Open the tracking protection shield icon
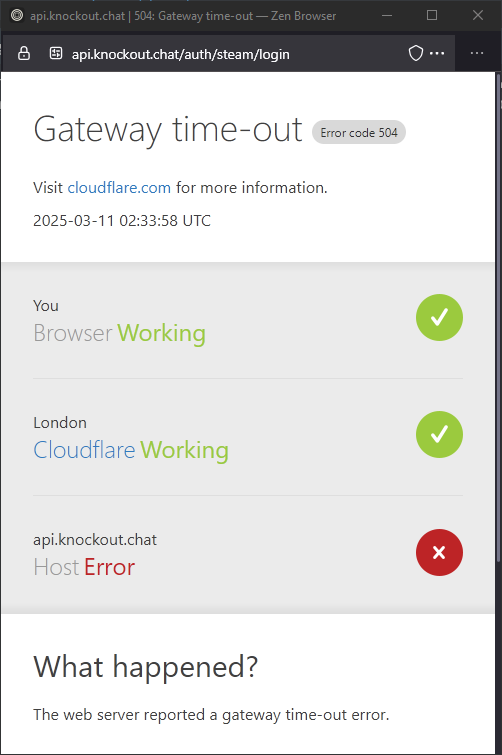 [416, 53]
